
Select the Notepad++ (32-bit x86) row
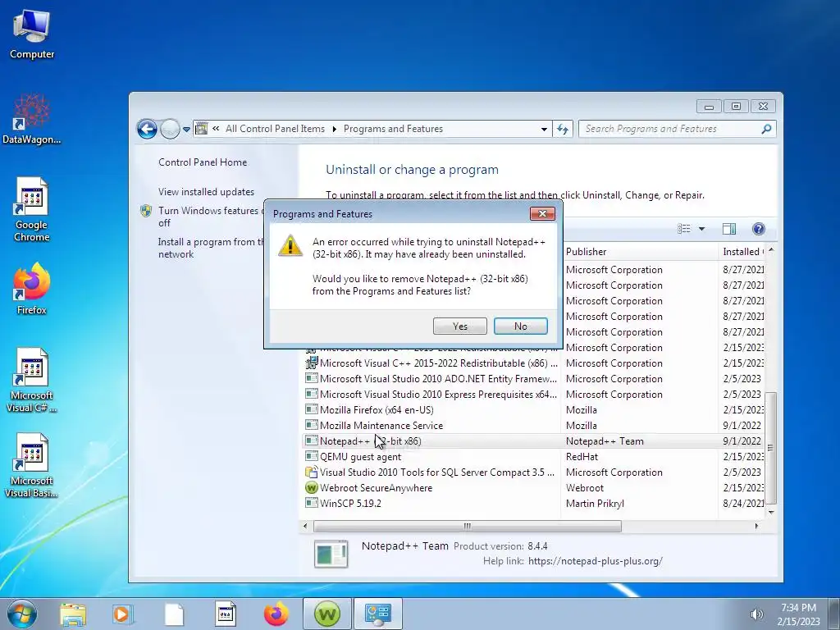tap(534, 441)
